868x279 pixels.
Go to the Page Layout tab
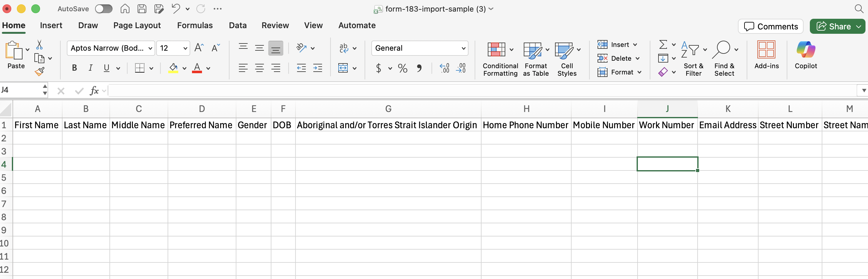pos(137,25)
